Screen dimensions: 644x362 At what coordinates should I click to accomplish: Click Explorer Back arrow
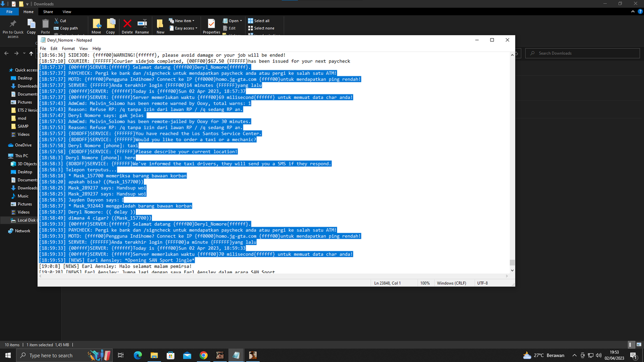click(7, 53)
